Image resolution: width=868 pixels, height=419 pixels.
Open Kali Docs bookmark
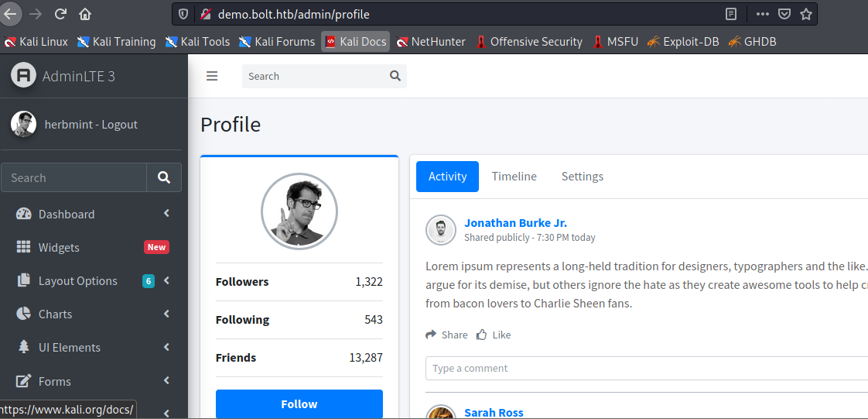(355, 42)
